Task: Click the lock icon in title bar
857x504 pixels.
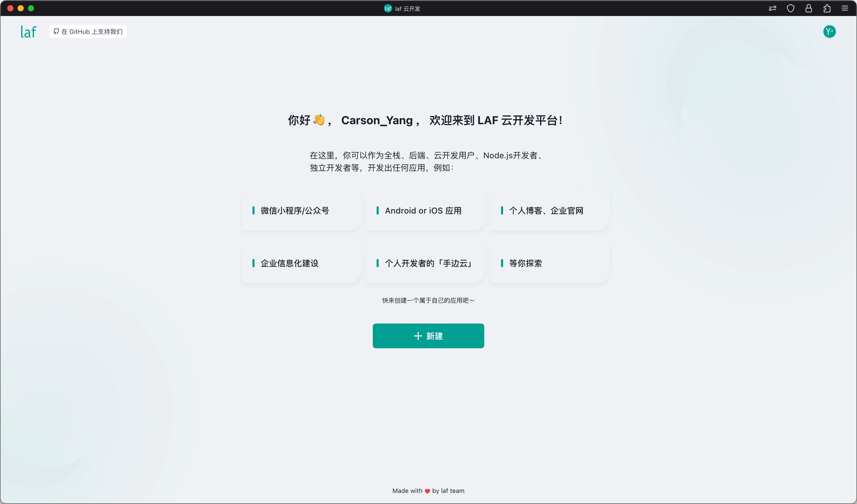Action: tap(808, 9)
